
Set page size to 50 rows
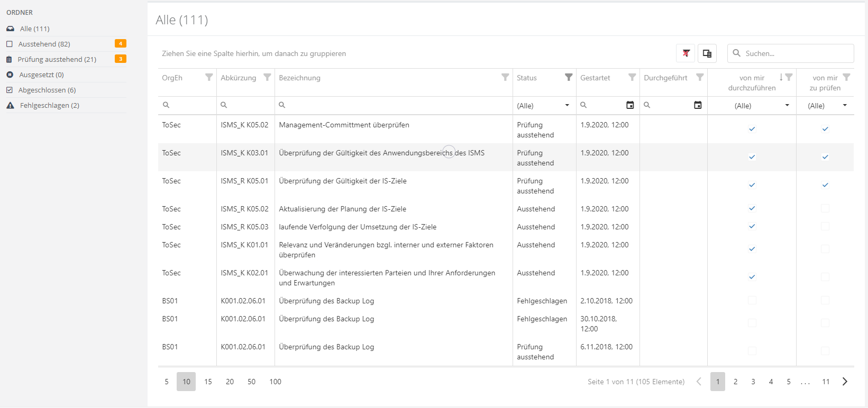(251, 382)
